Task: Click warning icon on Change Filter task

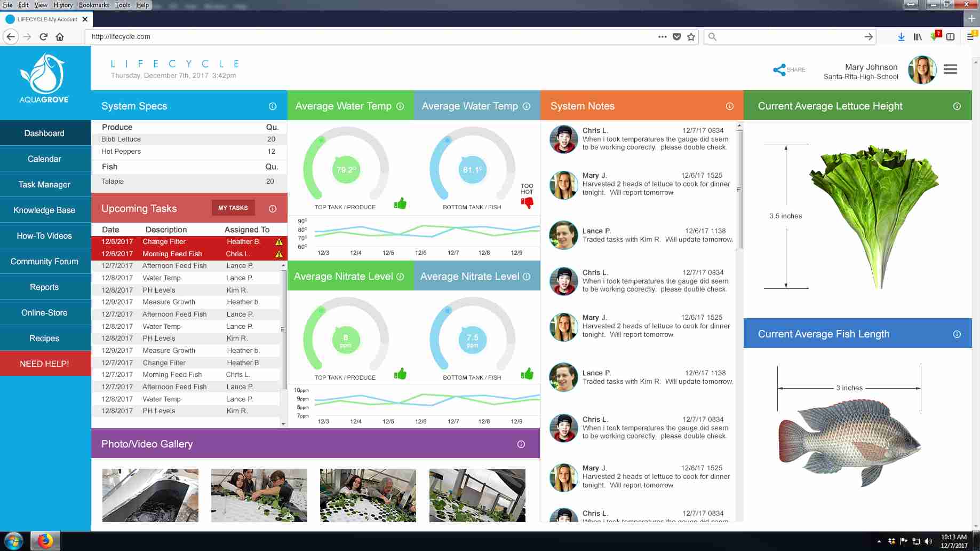Action: pyautogui.click(x=279, y=242)
